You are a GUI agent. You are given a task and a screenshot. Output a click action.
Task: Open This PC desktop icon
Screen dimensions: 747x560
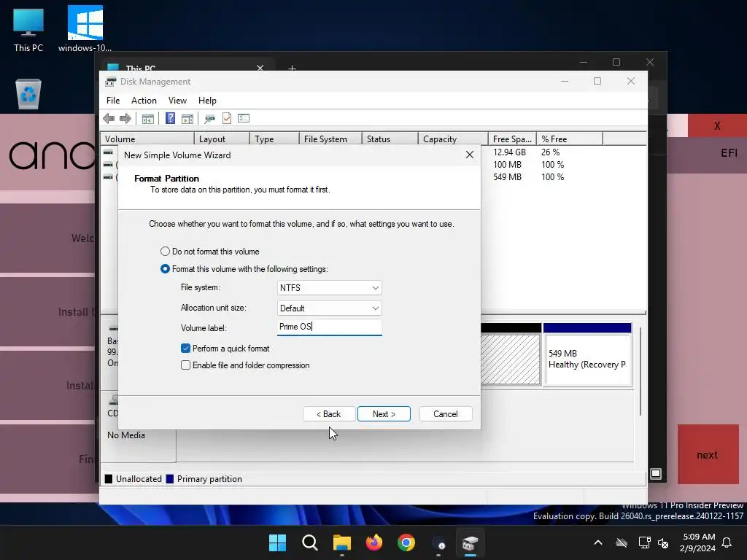click(x=28, y=29)
